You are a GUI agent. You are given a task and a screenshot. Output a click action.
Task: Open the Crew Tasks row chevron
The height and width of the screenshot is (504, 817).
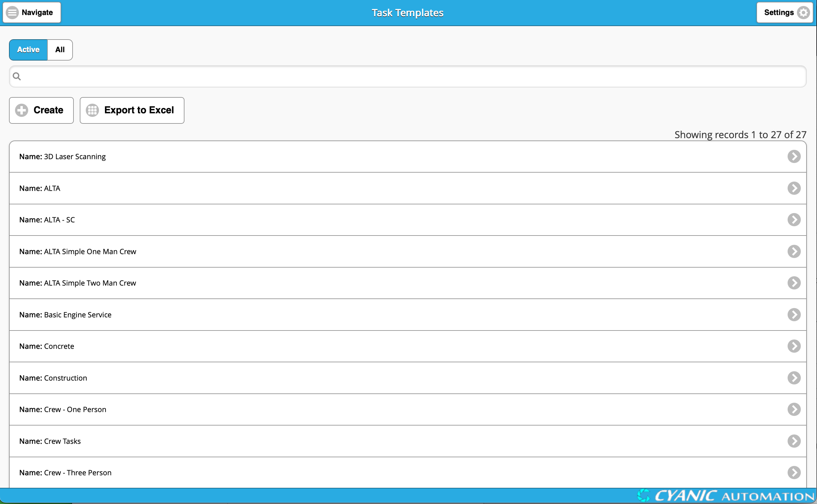(794, 441)
